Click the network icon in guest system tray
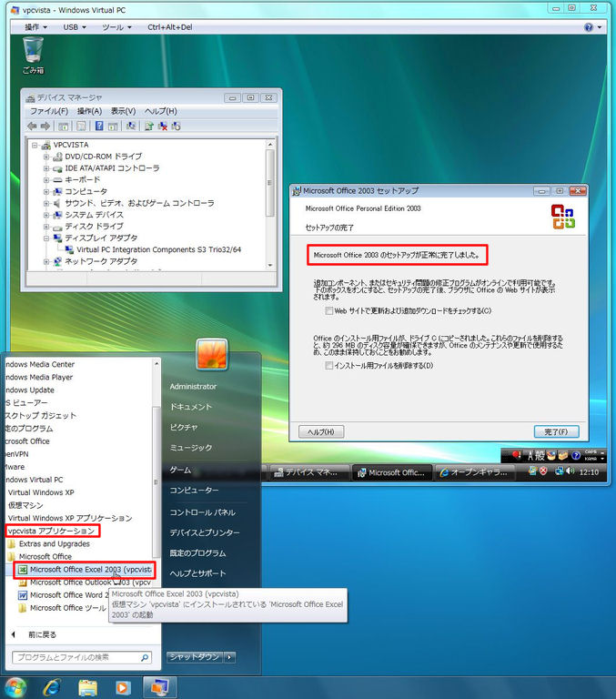The height and width of the screenshot is (699, 616). click(x=559, y=471)
